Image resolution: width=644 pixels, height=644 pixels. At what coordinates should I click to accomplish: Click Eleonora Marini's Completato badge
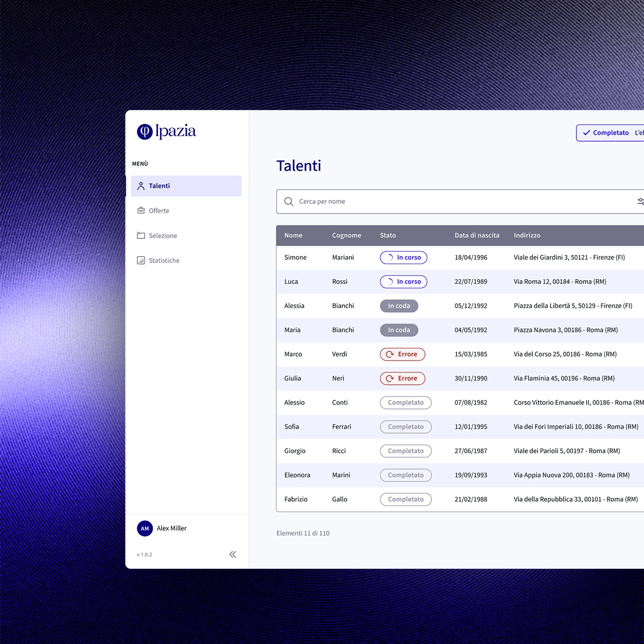(x=406, y=475)
